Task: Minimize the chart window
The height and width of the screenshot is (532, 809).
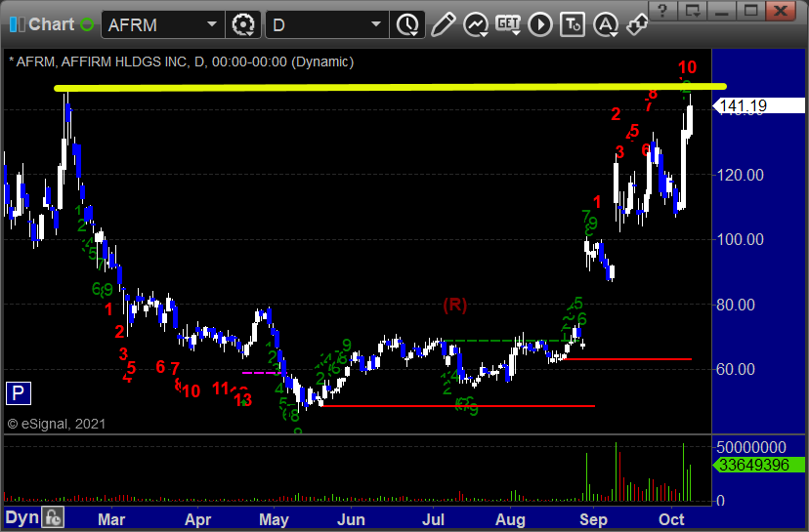Action: [x=722, y=11]
